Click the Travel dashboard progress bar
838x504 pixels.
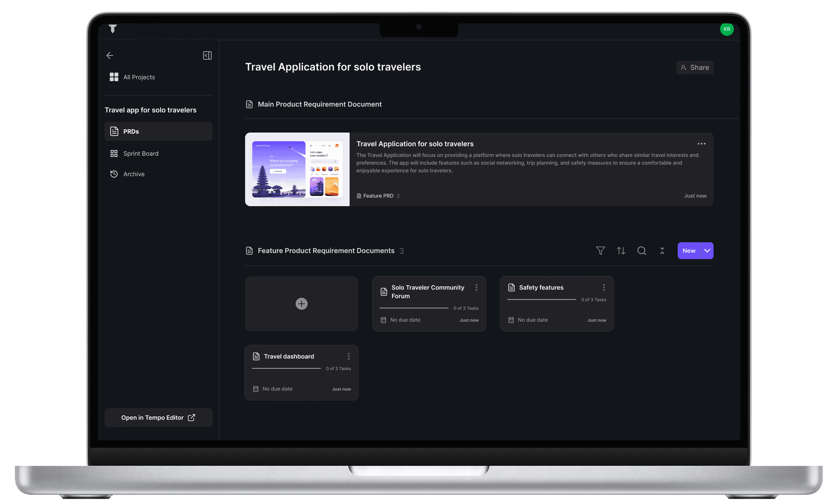click(x=286, y=369)
